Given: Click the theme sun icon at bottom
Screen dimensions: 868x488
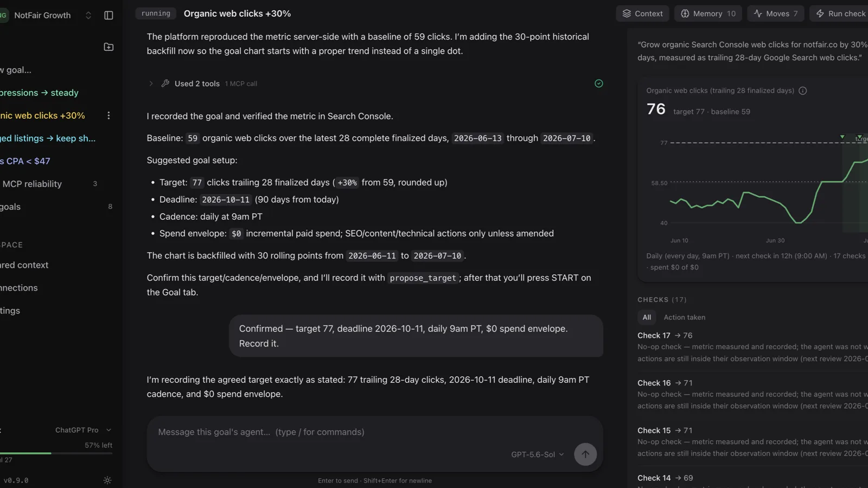Looking at the screenshot, I should click(107, 480).
